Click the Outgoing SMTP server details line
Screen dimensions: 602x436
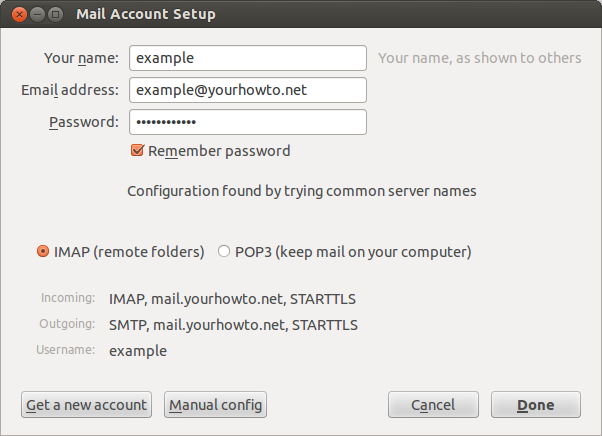(233, 325)
